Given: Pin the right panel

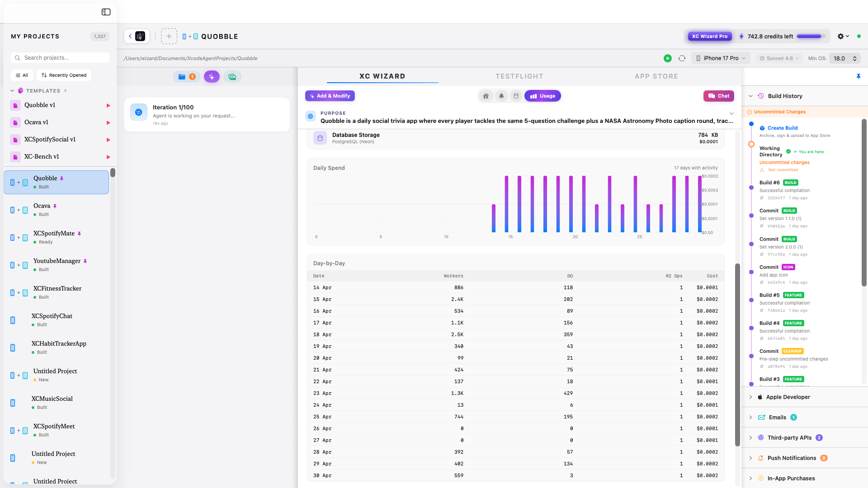Looking at the screenshot, I should 859,76.
